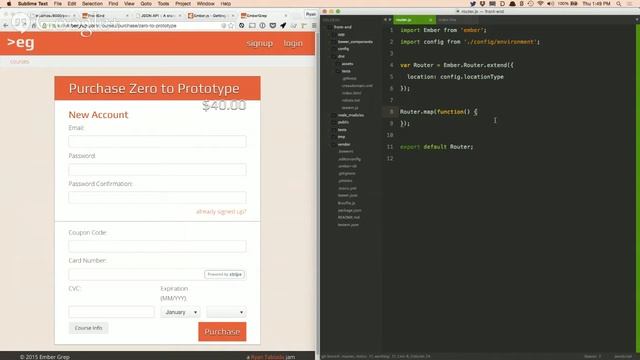The width and height of the screenshot is (640, 360).
Task: Open the Window menu
Action: click(205, 4)
